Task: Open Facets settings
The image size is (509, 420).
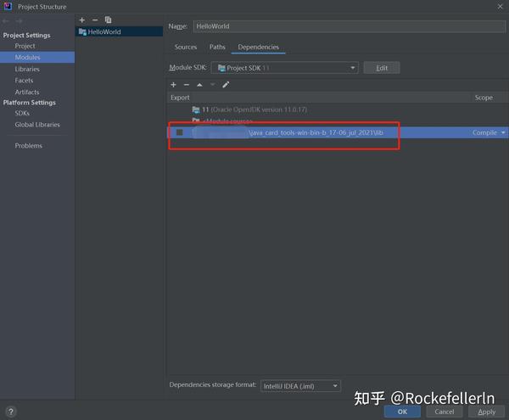Action: 24,81
